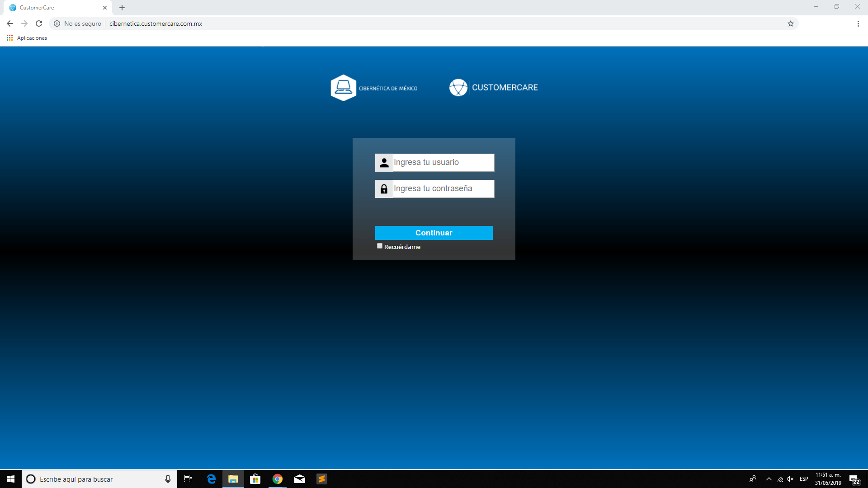Click the microphone icon in taskbar search
This screenshot has height=488, width=868.
pos(168,479)
